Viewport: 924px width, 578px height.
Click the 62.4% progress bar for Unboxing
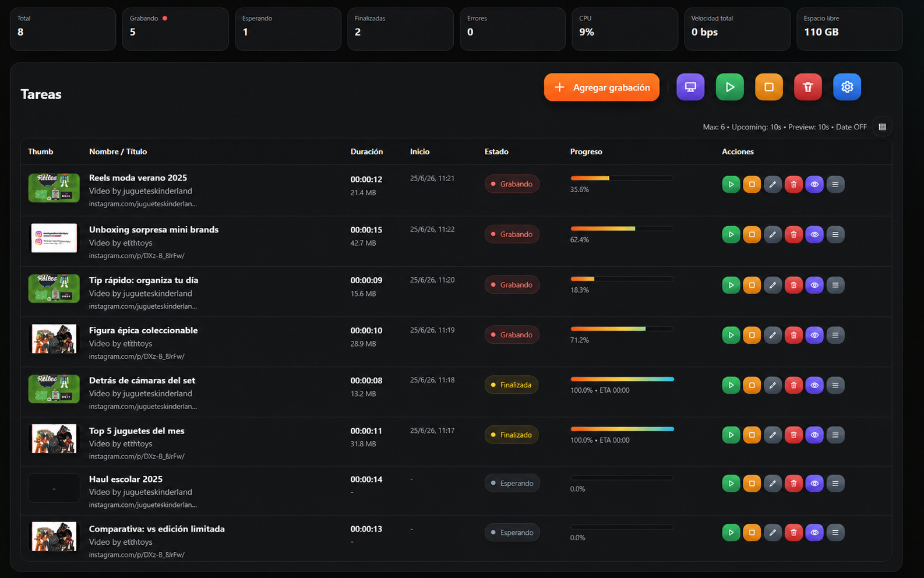[622, 228]
